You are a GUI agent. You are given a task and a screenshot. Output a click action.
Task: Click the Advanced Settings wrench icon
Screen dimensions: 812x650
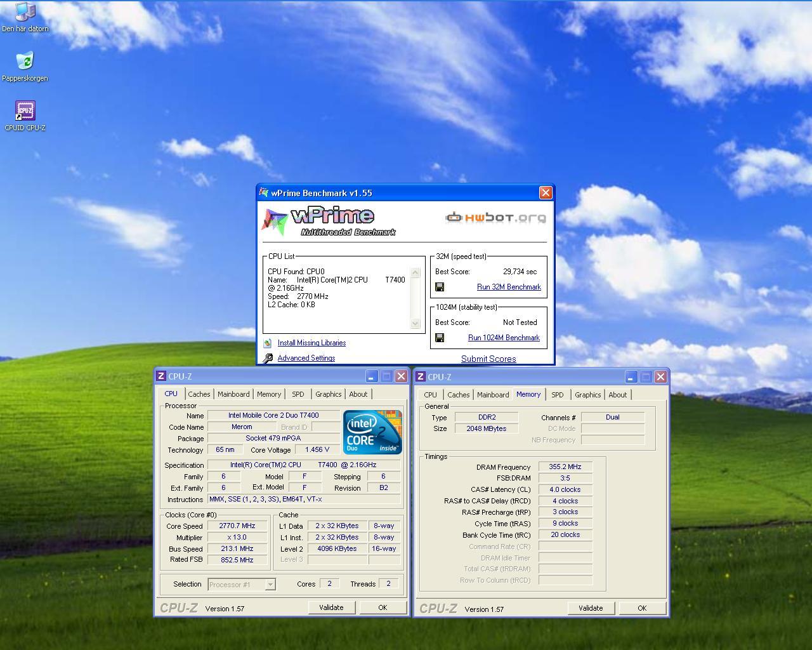(x=268, y=358)
